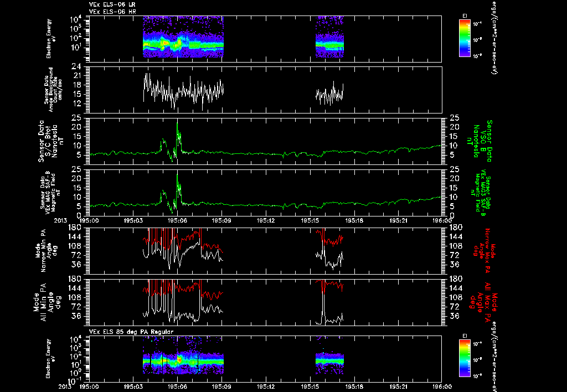Click '195:03' on the bottom time axis
This screenshot has width=567, height=392.
coord(133,386)
